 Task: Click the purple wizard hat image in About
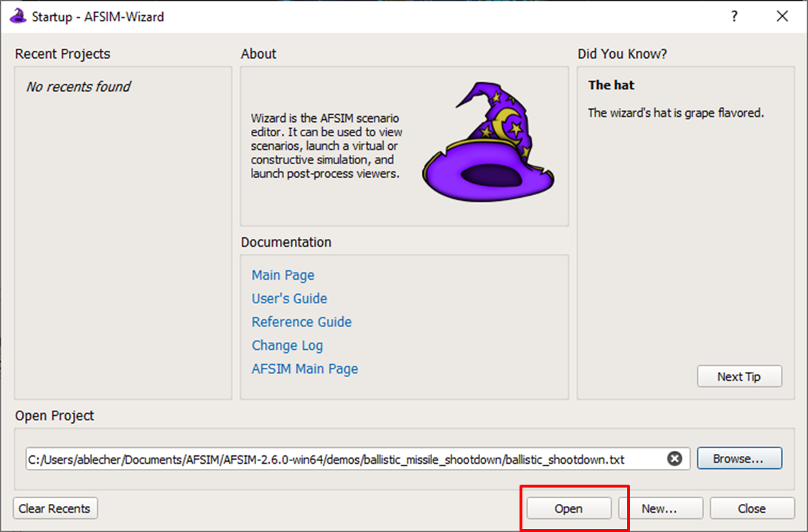coord(489,142)
